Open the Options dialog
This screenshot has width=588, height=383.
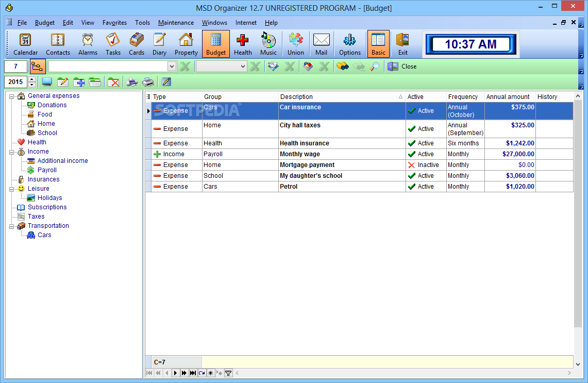click(x=350, y=44)
